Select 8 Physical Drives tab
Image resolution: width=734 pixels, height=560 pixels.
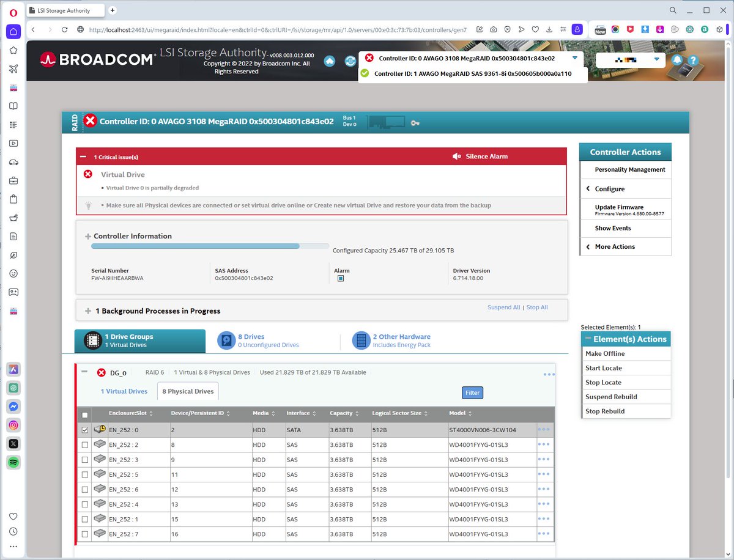(187, 391)
